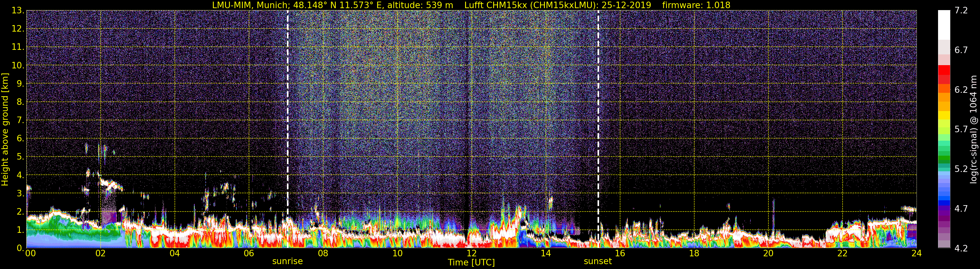Image resolution: width=980 pixels, height=269 pixels.
Task: Click the height axis tick label '5.'
Action: pyautogui.click(x=20, y=157)
